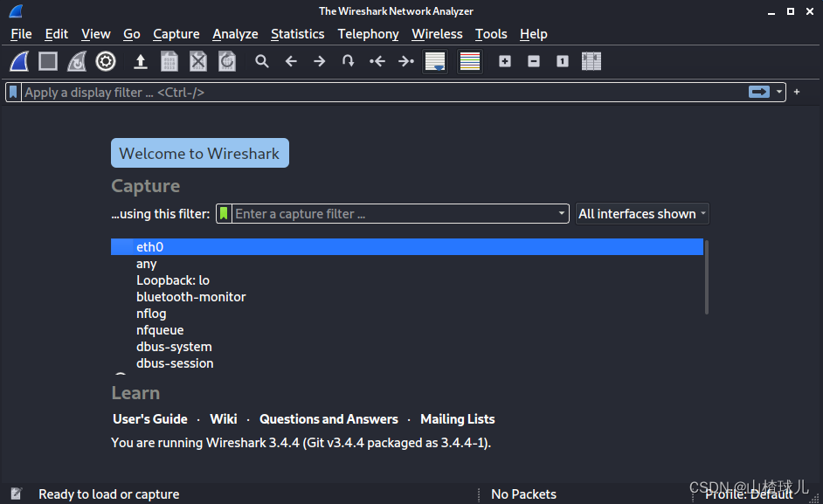Close this capture file icon
Image resolution: width=823 pixels, height=504 pixels.
pyautogui.click(x=197, y=61)
